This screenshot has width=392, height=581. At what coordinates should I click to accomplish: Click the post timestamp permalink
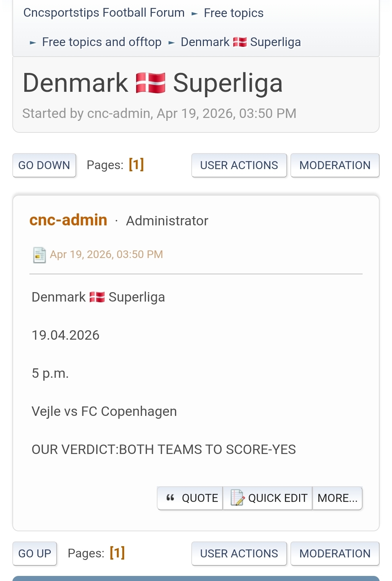[106, 254]
